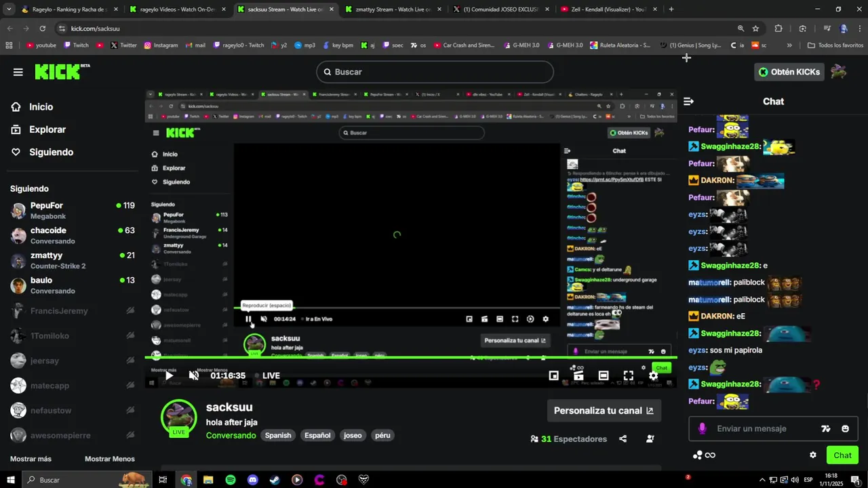Open offline channel nefaustow
The image size is (868, 488).
point(73,411)
